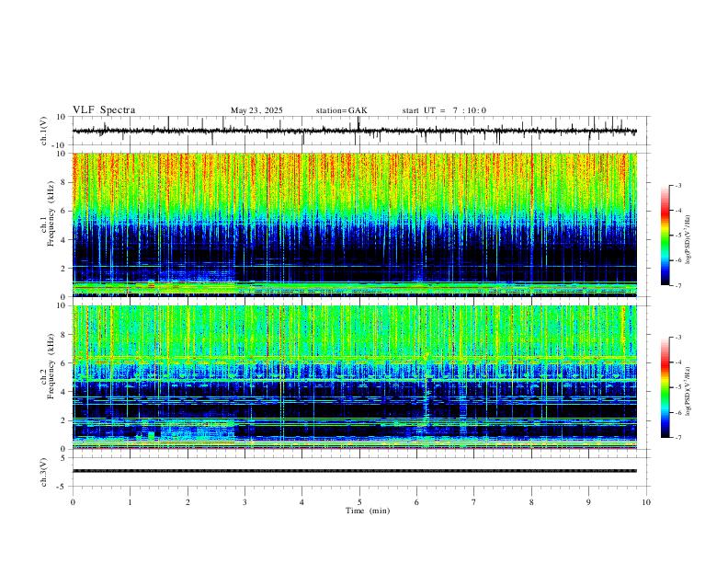Click the "-3" tick on ch.1 colorbar
Image resolution: width=728 pixels, height=563 pixels.
point(678,185)
